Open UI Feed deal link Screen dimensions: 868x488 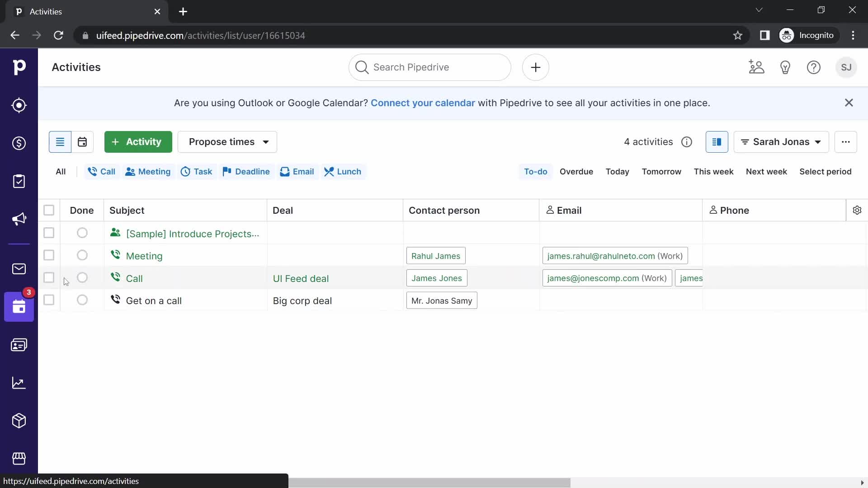[301, 278]
